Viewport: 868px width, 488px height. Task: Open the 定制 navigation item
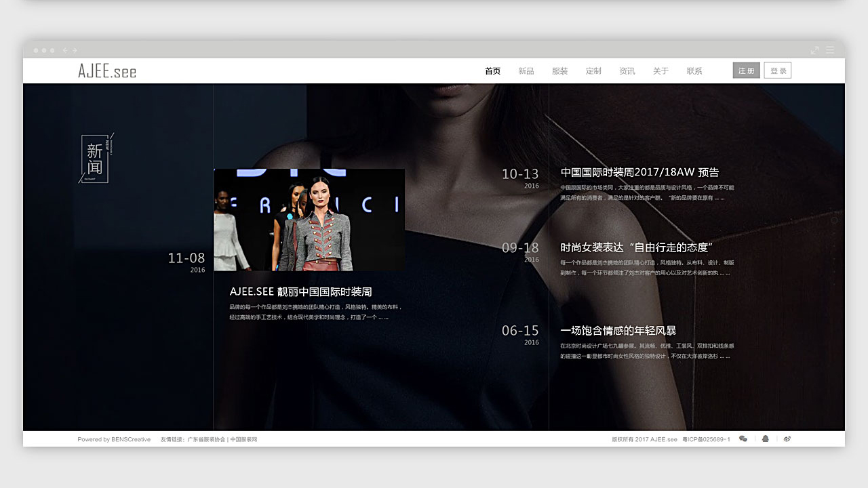point(593,71)
